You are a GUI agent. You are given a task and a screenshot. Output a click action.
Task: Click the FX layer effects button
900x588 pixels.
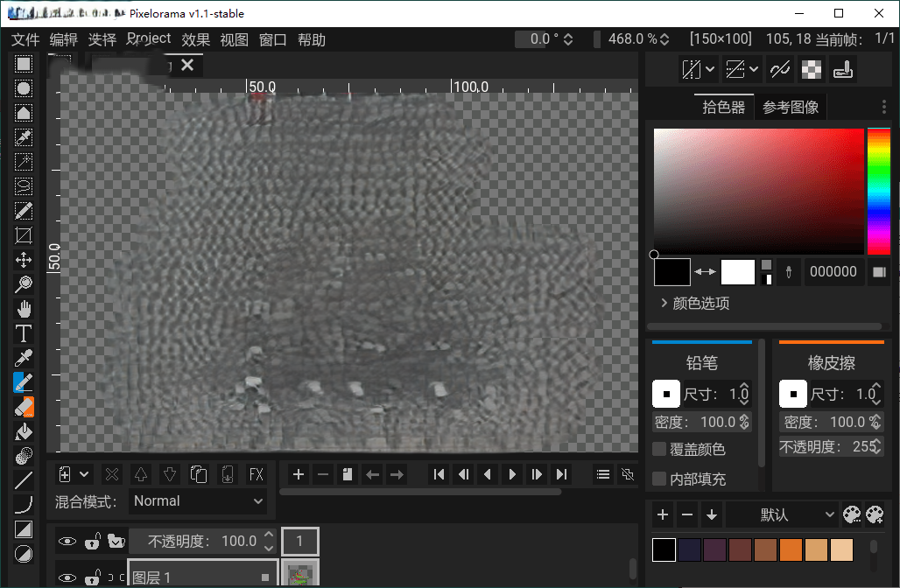tap(256, 474)
